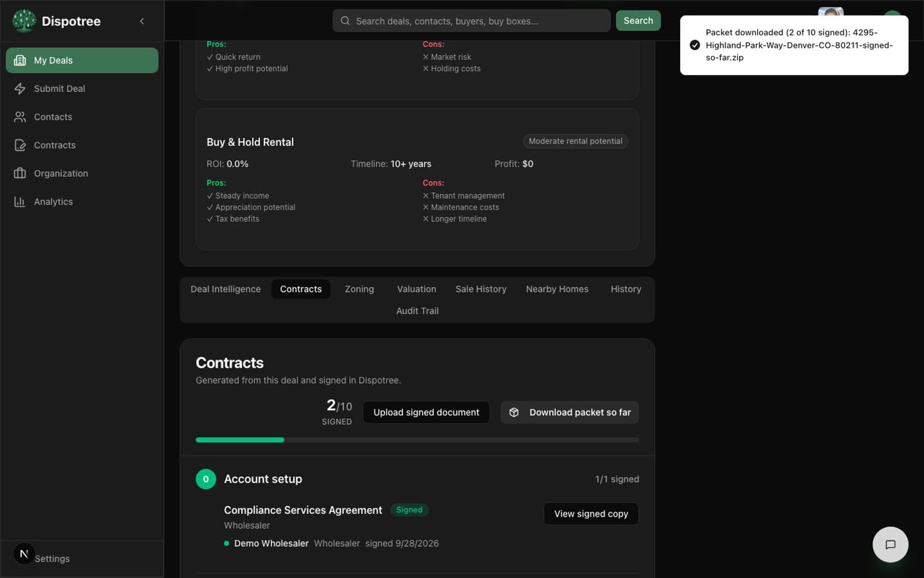
Task: Click the Organization briefcase icon
Action: 20,173
